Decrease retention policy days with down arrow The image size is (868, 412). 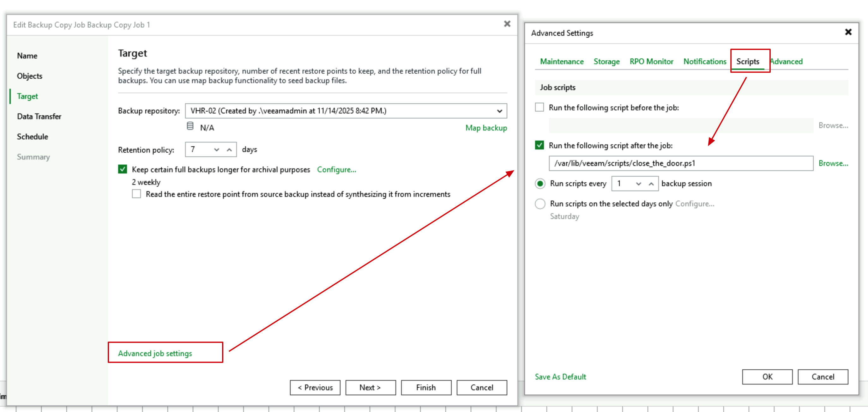216,150
